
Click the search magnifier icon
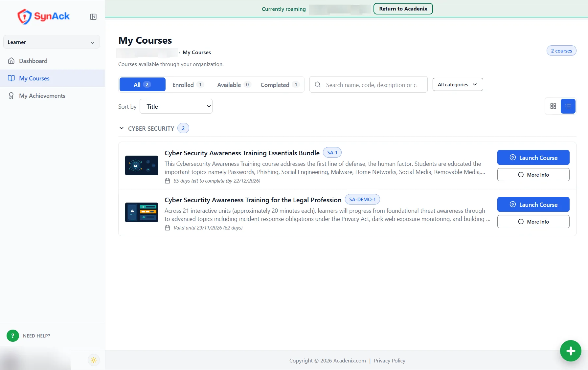coord(318,85)
